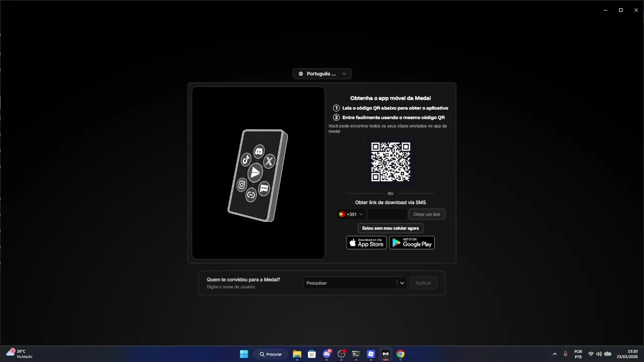Click the 'Quem te convidou para a Medal?' text
Viewport: 644px width, 362px height.
[x=244, y=280]
